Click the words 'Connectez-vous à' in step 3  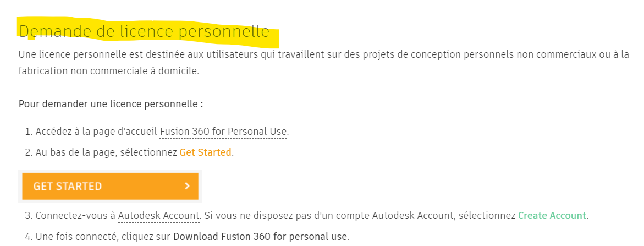coord(75,215)
